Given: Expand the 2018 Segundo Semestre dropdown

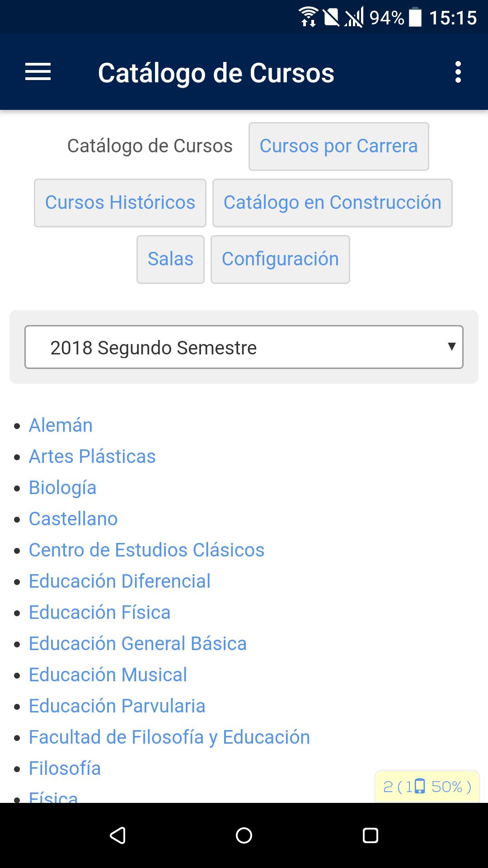Looking at the screenshot, I should 244,347.
